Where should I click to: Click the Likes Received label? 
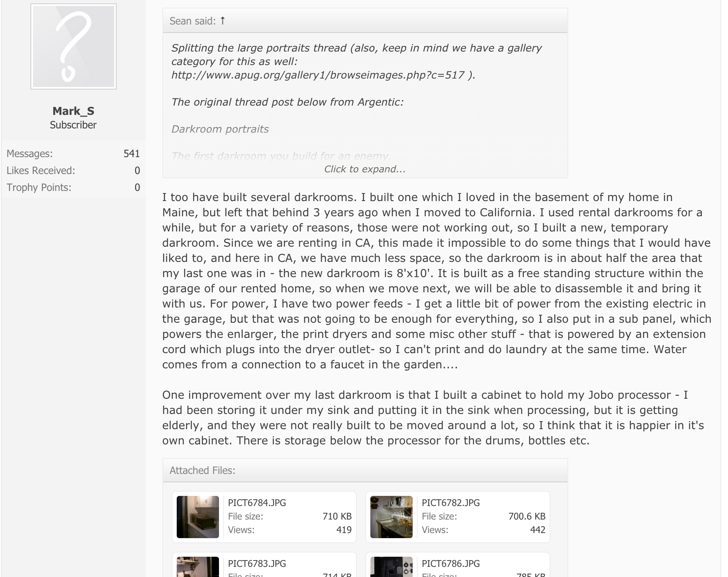[41, 171]
